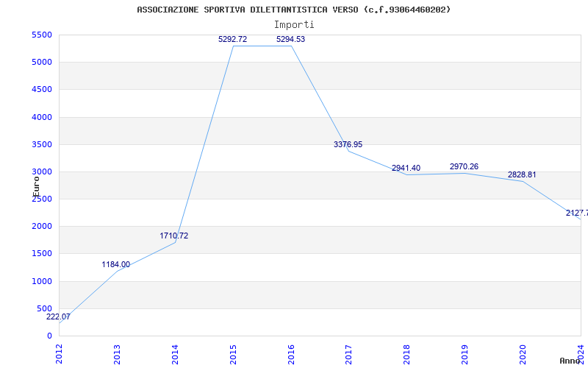Click the 1000 y-axis tick label

pos(42,281)
